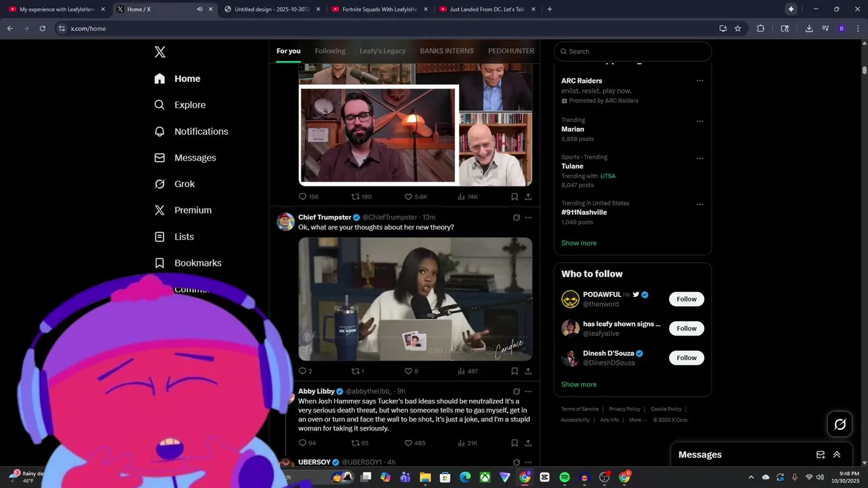Reply to Chief Trumpster post with 2 replies
Image resolution: width=868 pixels, height=488 pixels.
point(303,371)
